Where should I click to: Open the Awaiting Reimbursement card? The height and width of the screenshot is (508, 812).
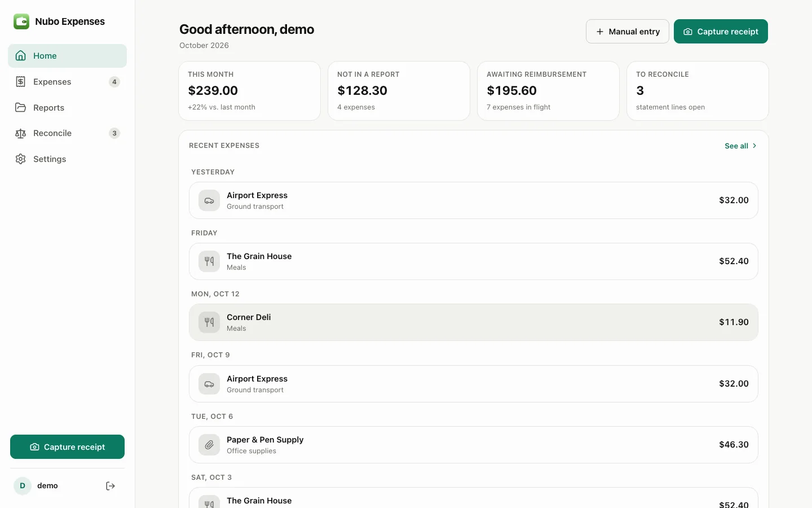[548, 91]
